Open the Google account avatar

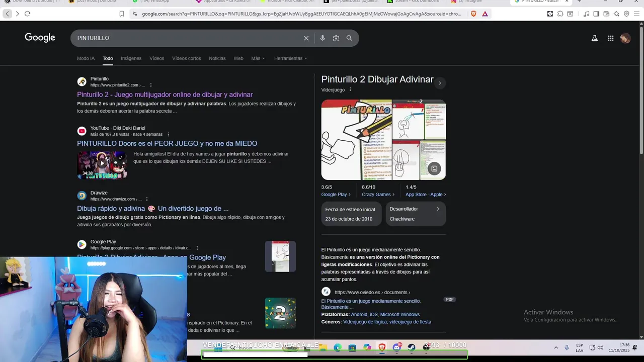coord(625,38)
